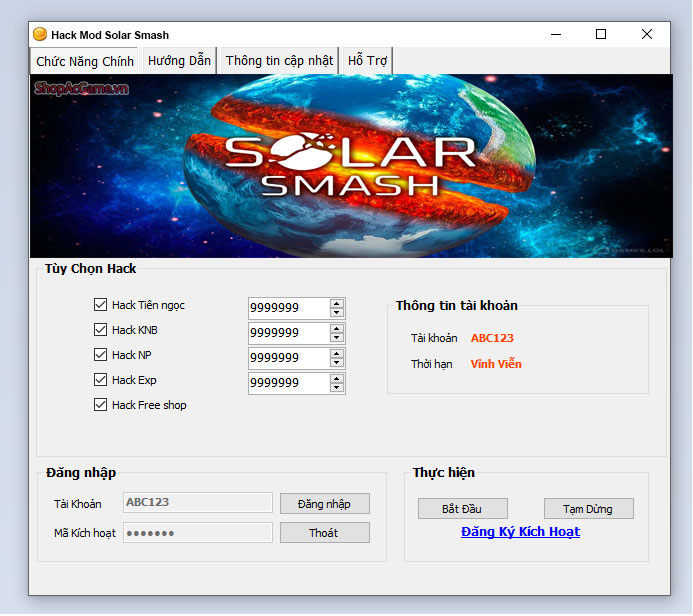Decrease the Hack NP value with down arrow
693x616 pixels.
337,363
